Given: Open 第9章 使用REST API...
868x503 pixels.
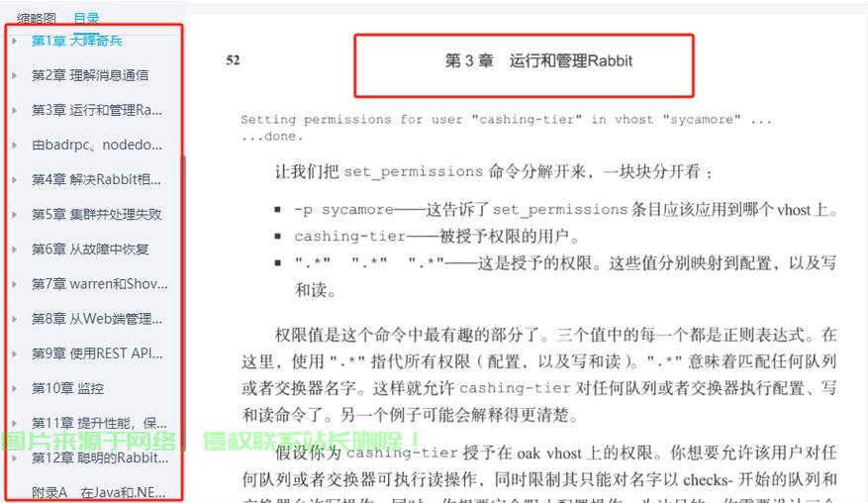Looking at the screenshot, I should click(97, 353).
